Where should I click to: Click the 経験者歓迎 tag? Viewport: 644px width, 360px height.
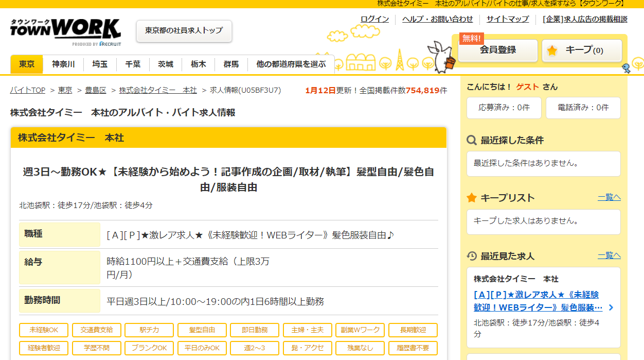pyautogui.click(x=43, y=348)
